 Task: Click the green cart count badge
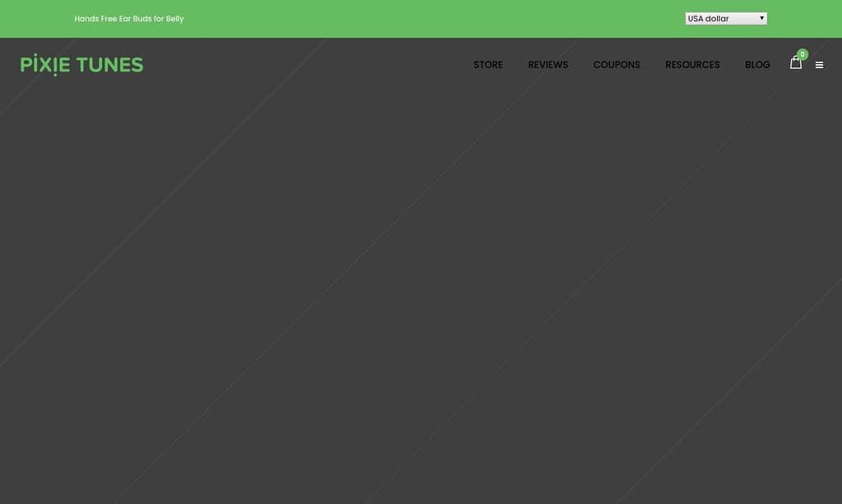pyautogui.click(x=803, y=54)
